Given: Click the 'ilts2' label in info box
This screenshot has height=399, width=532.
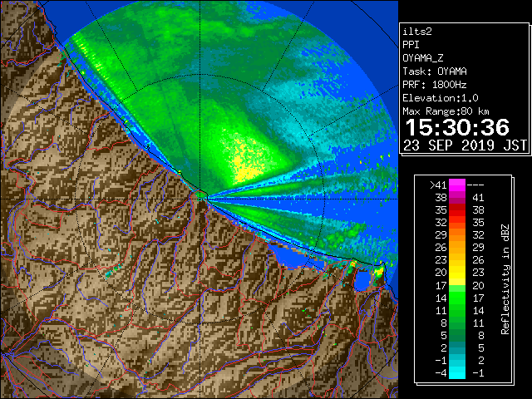Looking at the screenshot, I should pos(417,32).
